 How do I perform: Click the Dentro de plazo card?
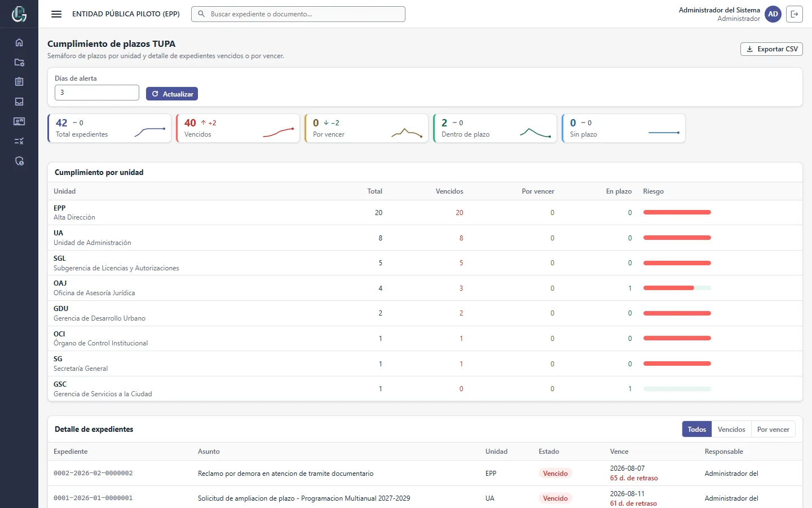495,128
